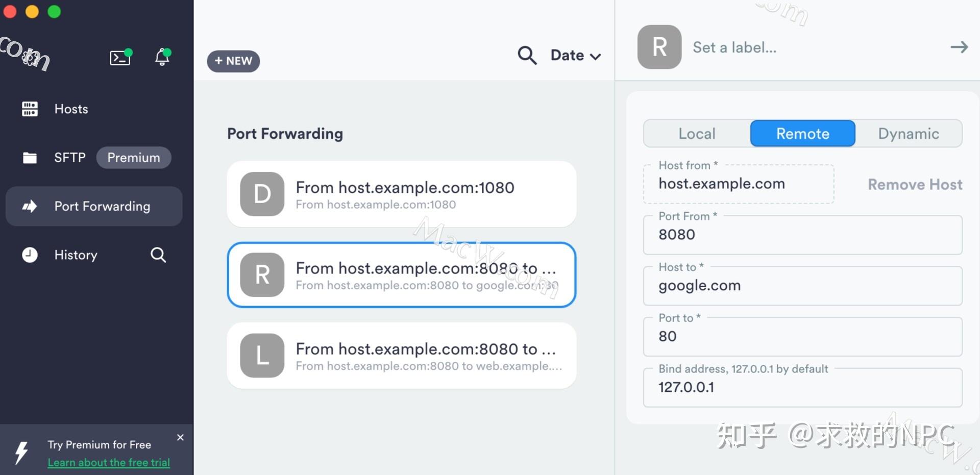Click the search magnifier next to History
The width and height of the screenshot is (980, 475).
coord(158,255)
